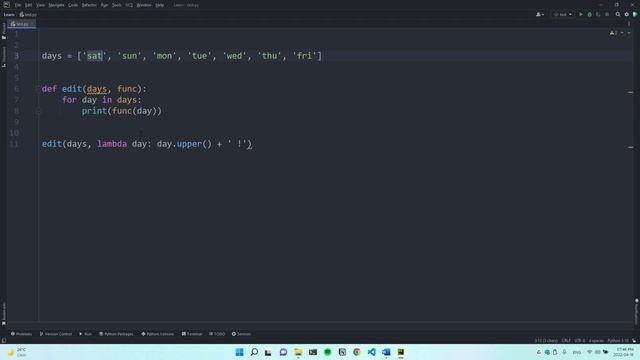The image size is (640, 360).
Task: Open the Bookmarks tool window sidebar
Action: tap(4, 313)
